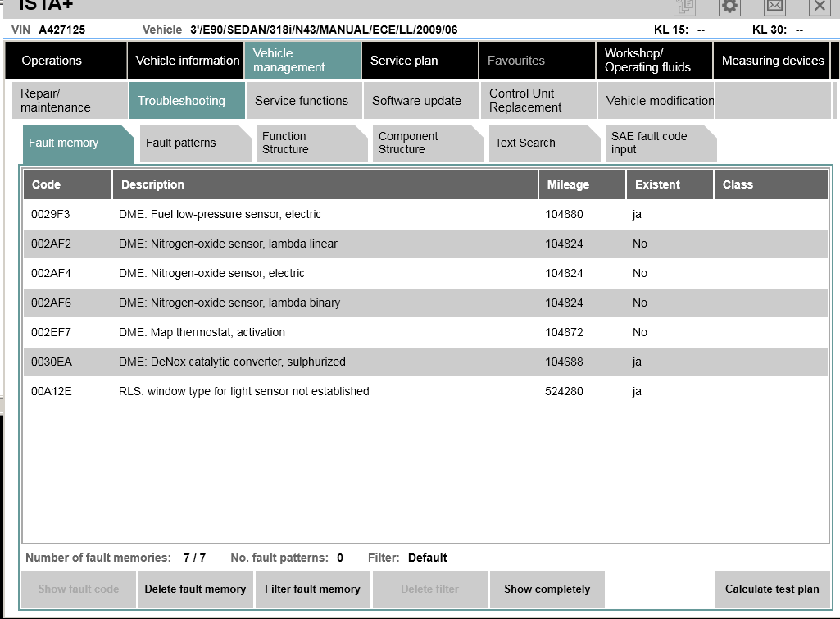Sort by the Existent column header

(x=670, y=184)
